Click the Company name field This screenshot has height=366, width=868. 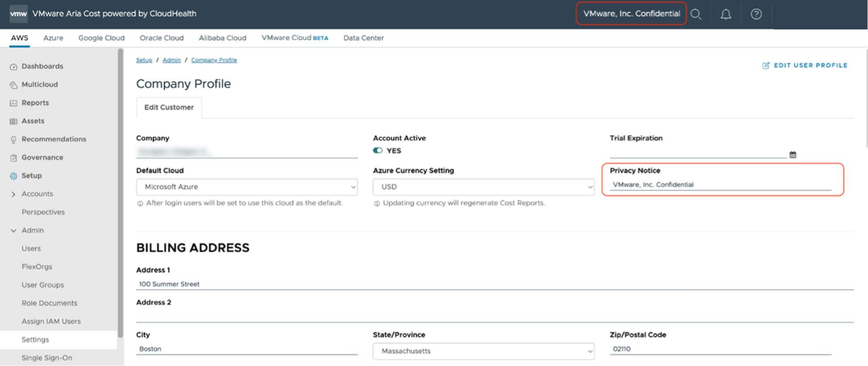coord(247,152)
